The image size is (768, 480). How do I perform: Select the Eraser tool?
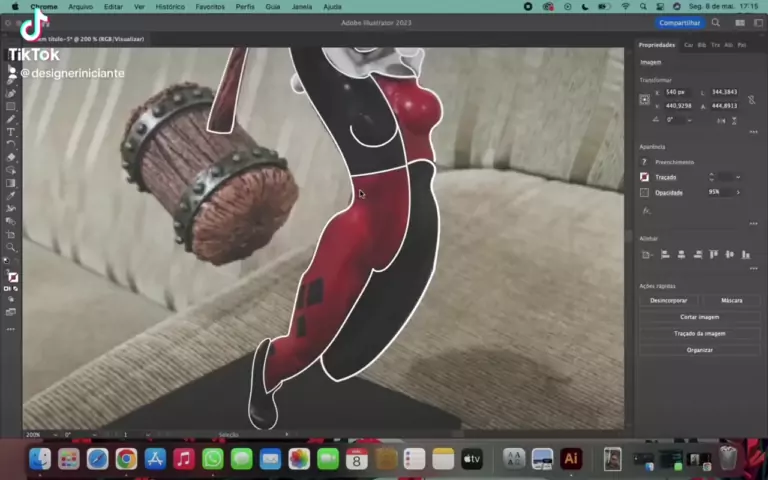10,157
